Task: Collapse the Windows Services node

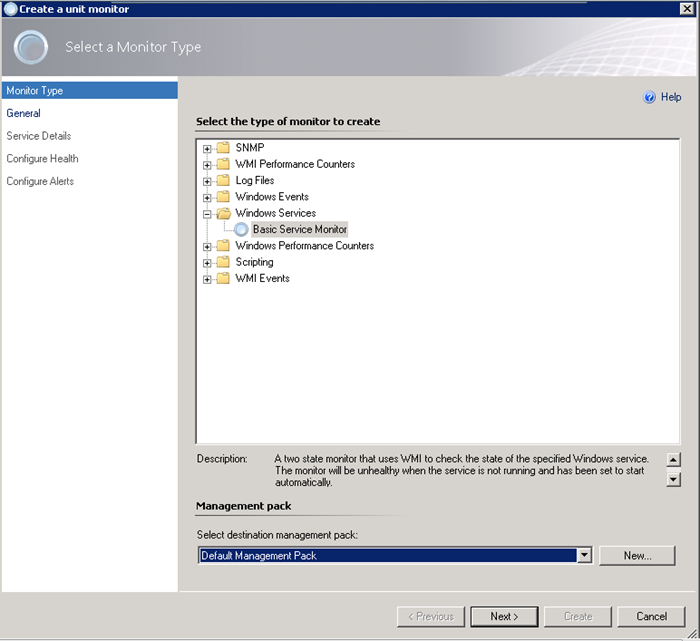Action: click(x=207, y=214)
